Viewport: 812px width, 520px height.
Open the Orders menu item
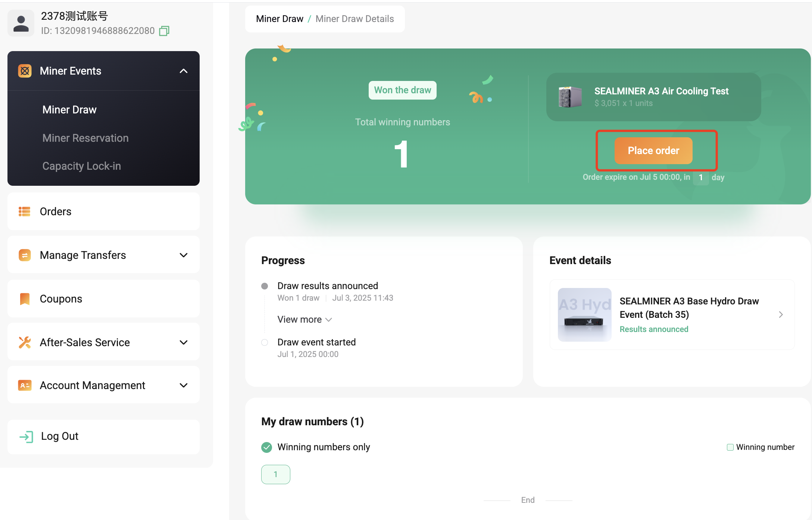click(x=103, y=212)
